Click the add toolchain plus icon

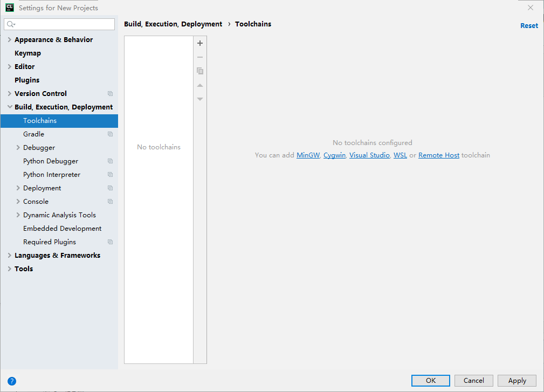click(200, 43)
